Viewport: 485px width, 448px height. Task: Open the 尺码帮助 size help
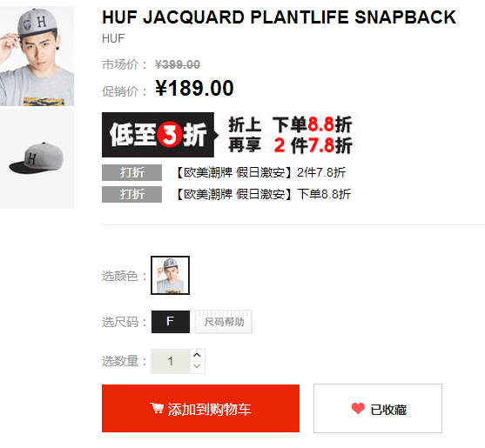point(224,322)
